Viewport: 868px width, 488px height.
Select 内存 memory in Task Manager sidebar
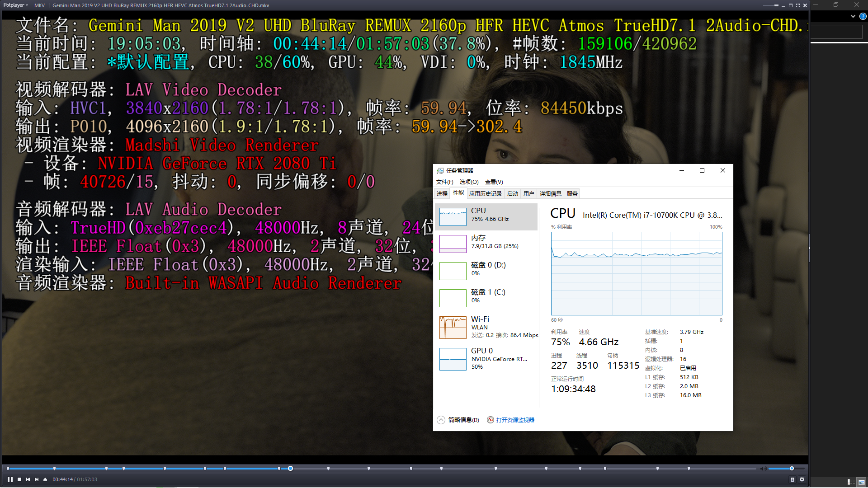[x=486, y=244]
